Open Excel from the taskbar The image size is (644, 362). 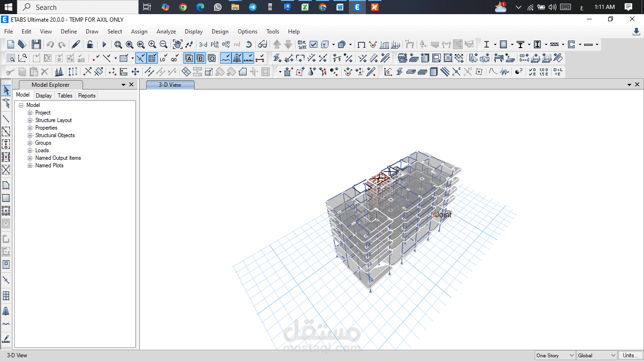[x=305, y=7]
